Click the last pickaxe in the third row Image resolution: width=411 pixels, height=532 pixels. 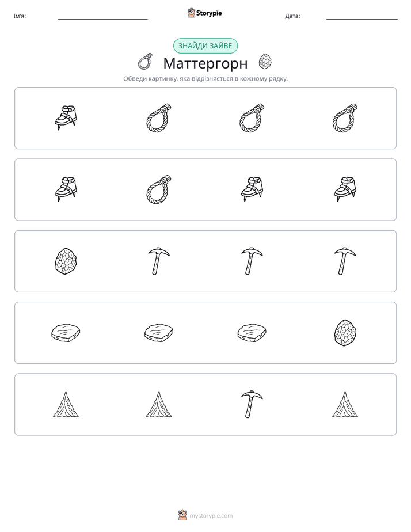click(x=345, y=261)
